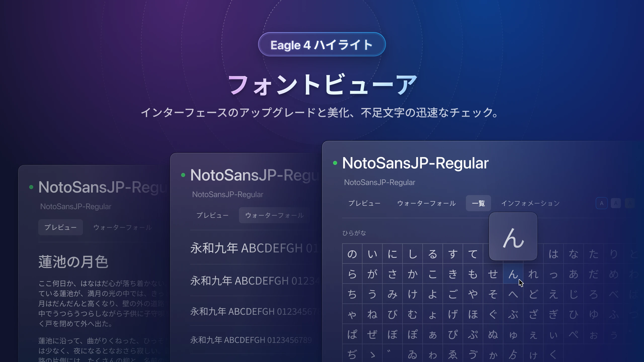Viewport: 644px width, 362px height.
Task: Select the さ glyph cell
Action: pyautogui.click(x=392, y=274)
